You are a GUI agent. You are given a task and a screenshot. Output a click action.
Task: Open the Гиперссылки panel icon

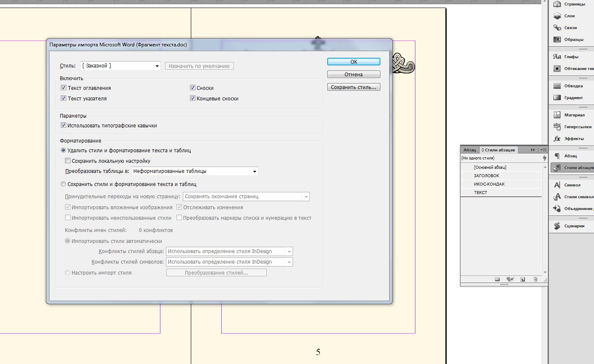(557, 127)
